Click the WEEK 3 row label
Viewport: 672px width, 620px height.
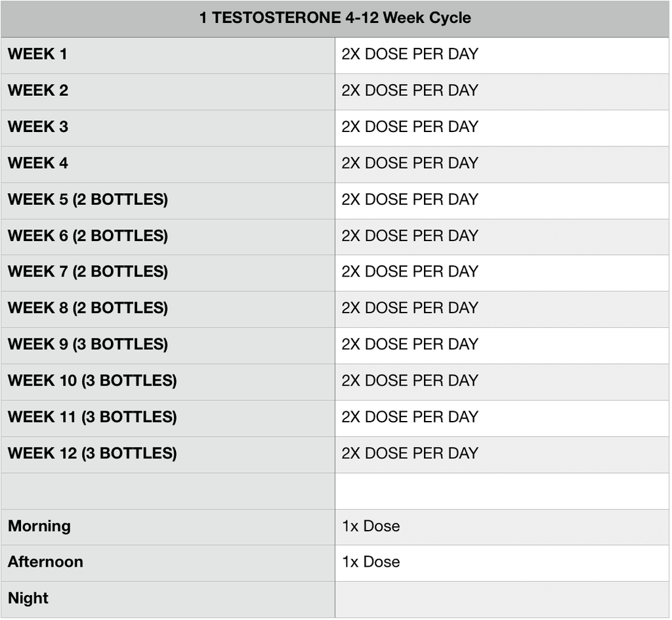[x=38, y=127]
